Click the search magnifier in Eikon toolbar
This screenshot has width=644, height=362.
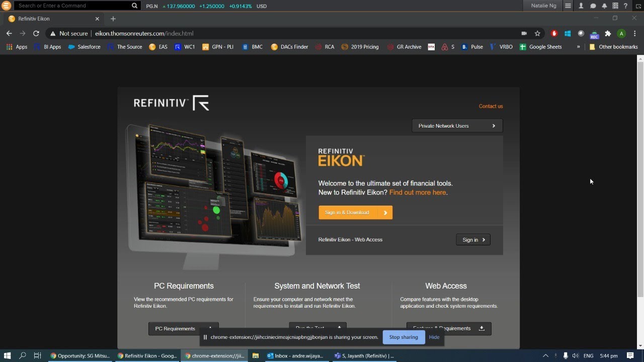(x=135, y=6)
